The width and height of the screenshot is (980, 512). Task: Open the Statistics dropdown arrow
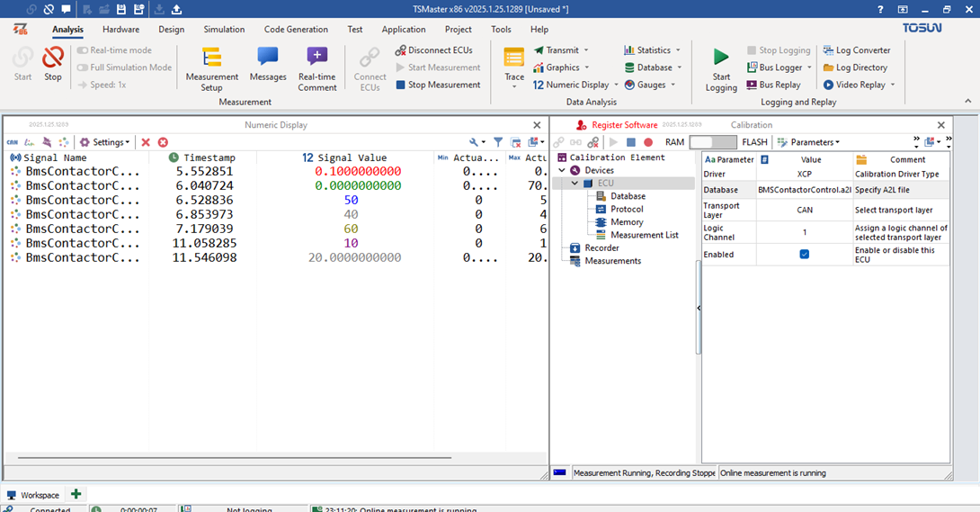(678, 50)
